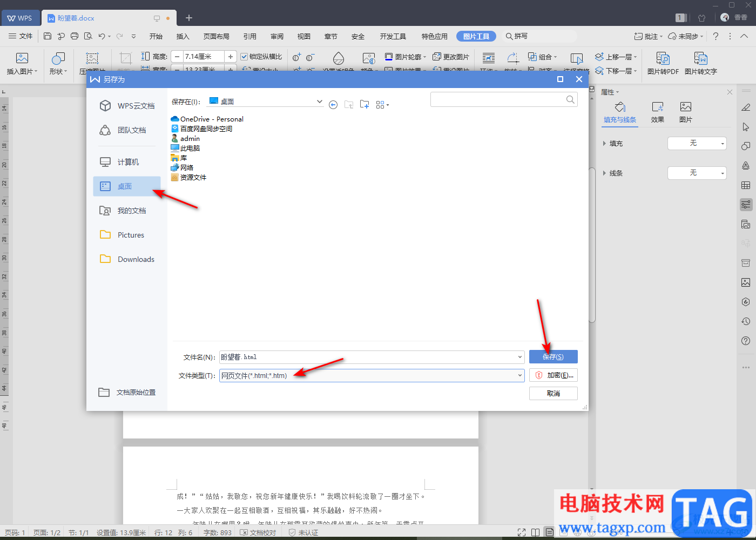This screenshot has height=540, width=756.
Task: Select 百度网盘同步空间 in file list
Action: (x=201, y=129)
